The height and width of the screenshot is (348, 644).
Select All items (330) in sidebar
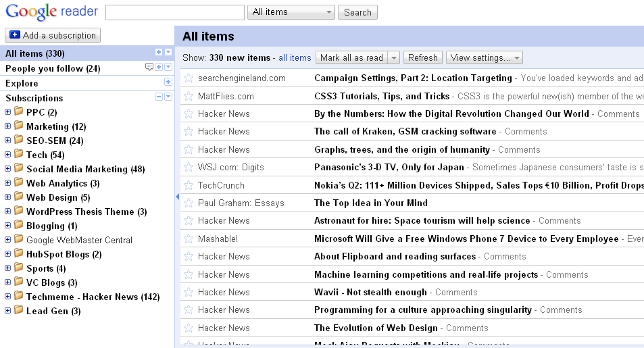[x=35, y=53]
